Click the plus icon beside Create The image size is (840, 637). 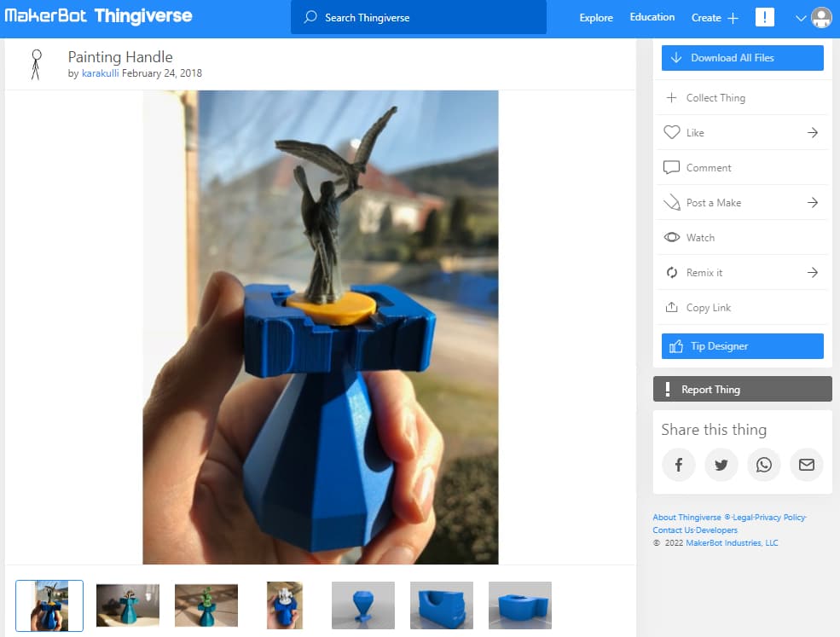click(733, 18)
